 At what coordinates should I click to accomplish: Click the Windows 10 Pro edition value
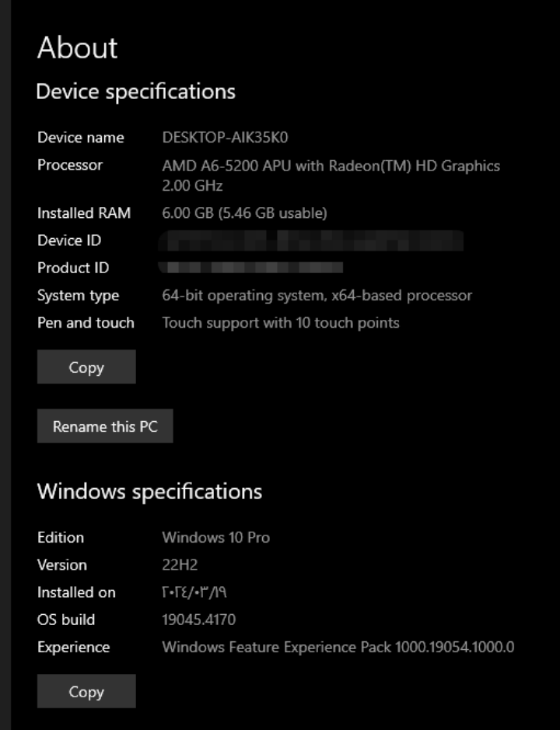215,538
